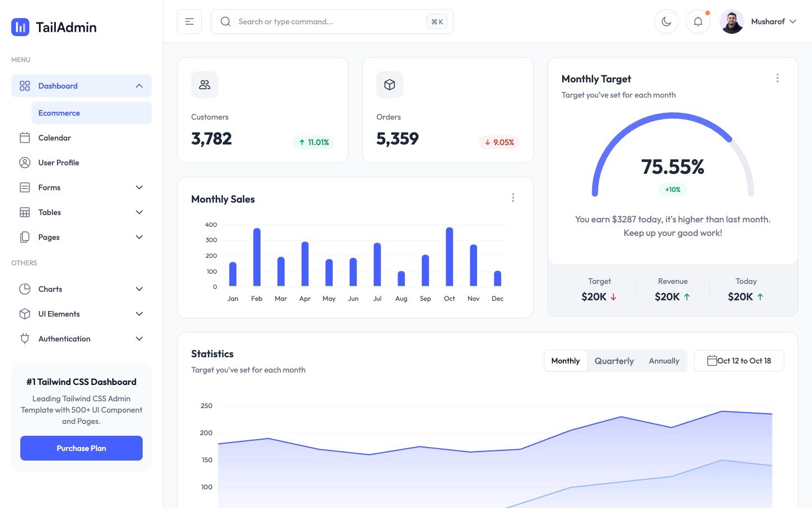
Task: Open Monthly Sales three-dot options menu
Action: click(x=513, y=198)
